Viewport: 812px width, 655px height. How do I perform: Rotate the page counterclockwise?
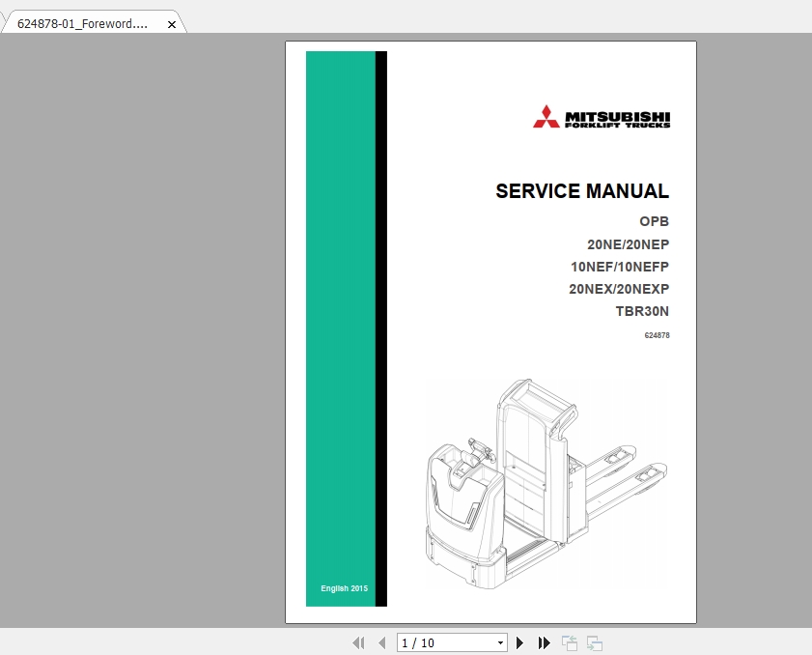coord(569,641)
